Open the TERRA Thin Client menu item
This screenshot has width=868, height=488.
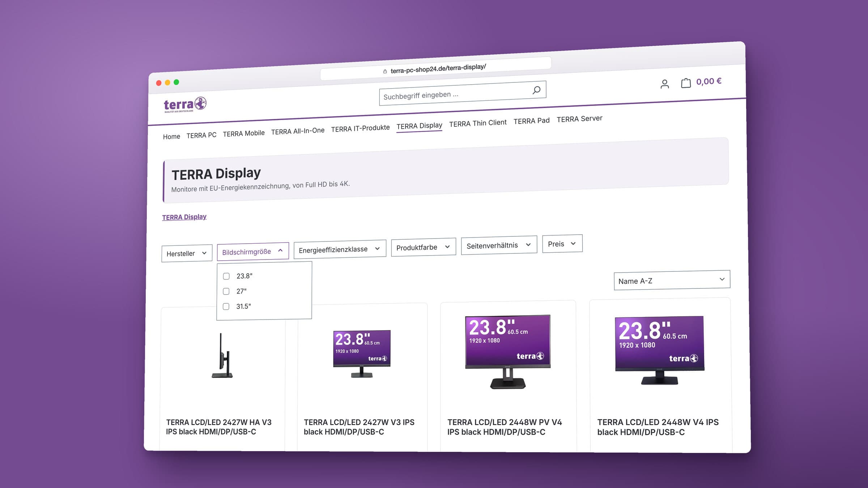[x=478, y=123]
